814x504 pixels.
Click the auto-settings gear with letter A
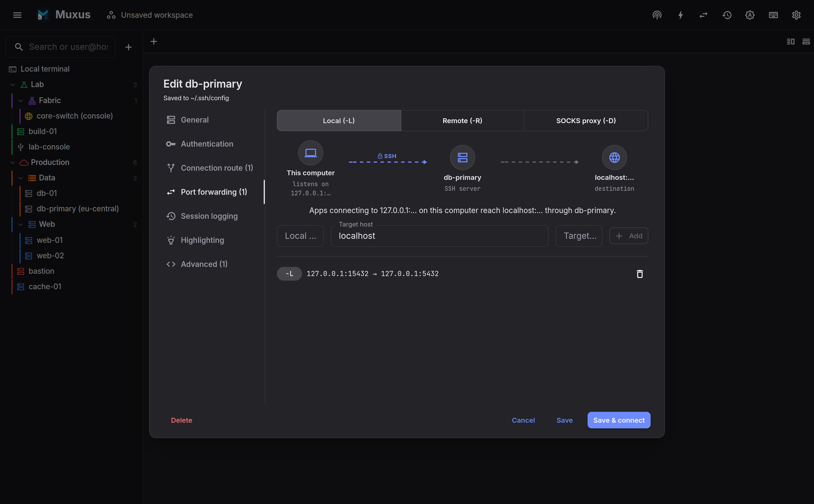click(750, 15)
